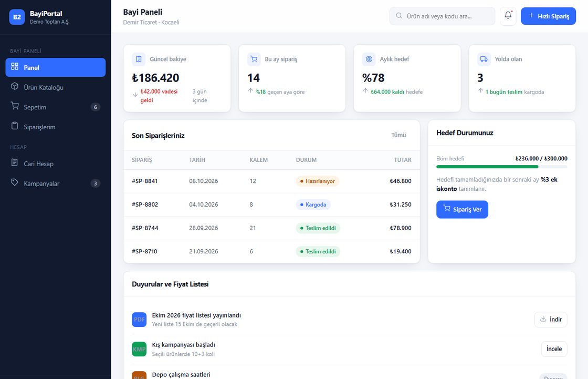Click the Panel grid icon in sidebar
The height and width of the screenshot is (379, 588).
(15, 66)
